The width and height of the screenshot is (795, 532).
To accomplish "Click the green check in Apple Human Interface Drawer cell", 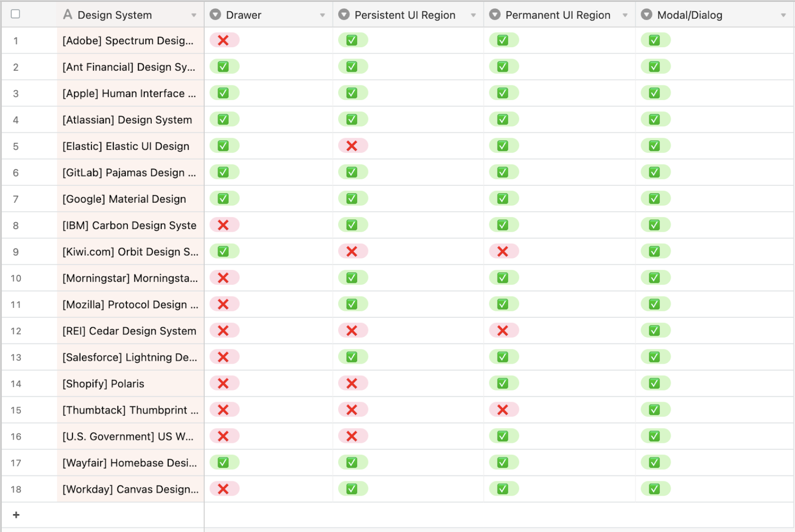I will click(224, 93).
